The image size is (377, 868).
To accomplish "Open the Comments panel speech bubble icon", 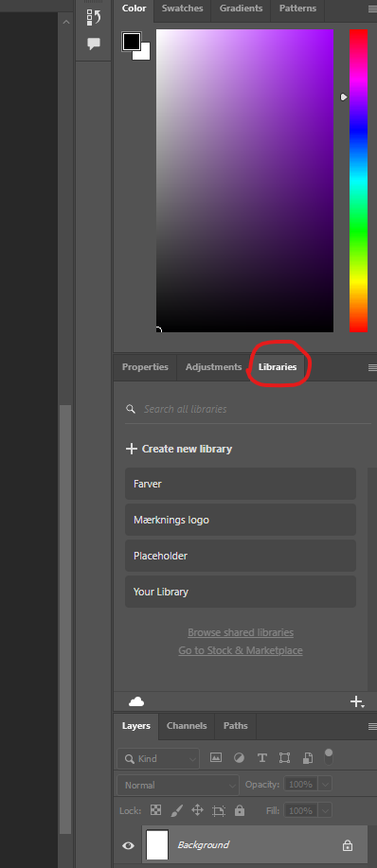I will 94,44.
